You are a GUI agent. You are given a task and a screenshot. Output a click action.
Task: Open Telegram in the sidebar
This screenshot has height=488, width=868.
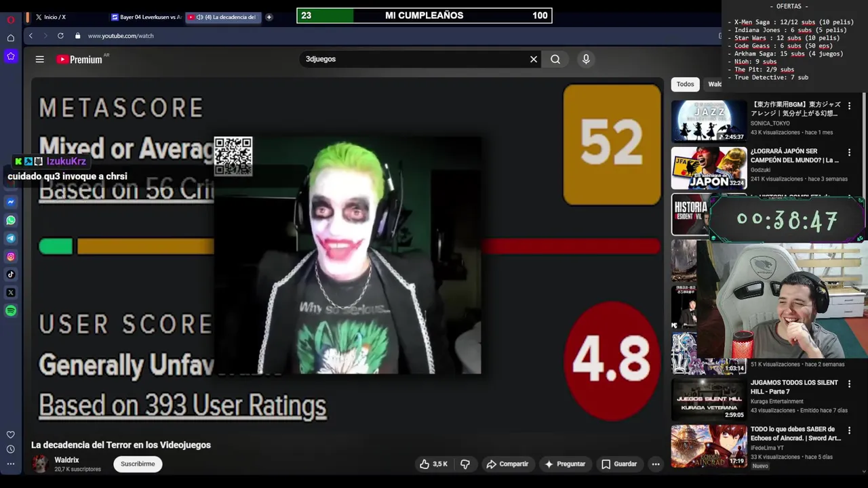[x=11, y=239]
